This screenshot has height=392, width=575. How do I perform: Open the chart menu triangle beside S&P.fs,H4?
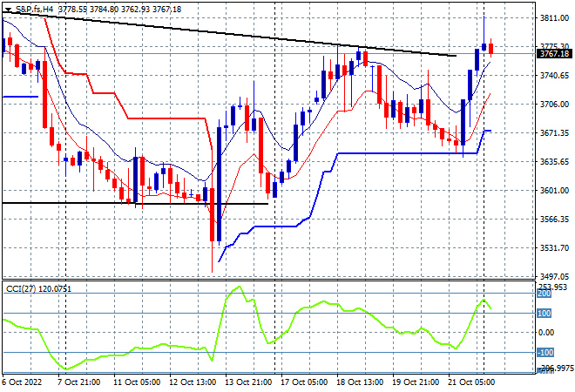[x=8, y=10]
